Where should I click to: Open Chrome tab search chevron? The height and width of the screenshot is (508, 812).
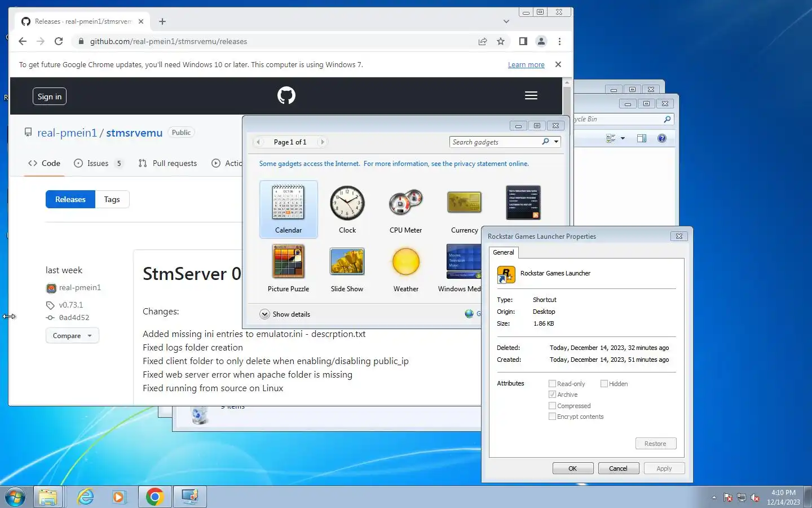506,21
